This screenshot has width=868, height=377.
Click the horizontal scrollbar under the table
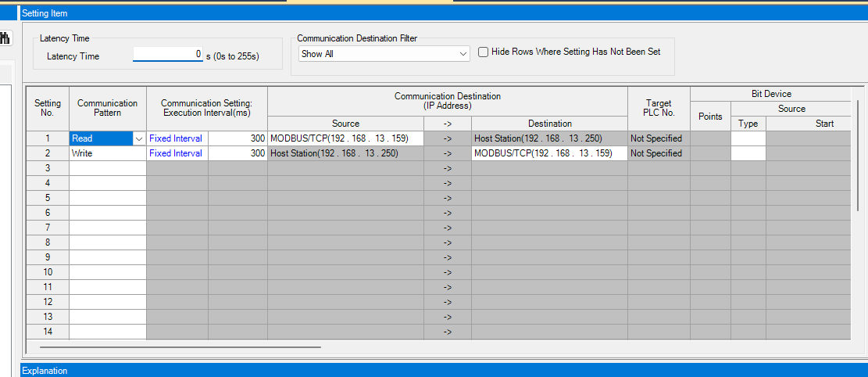click(x=180, y=347)
